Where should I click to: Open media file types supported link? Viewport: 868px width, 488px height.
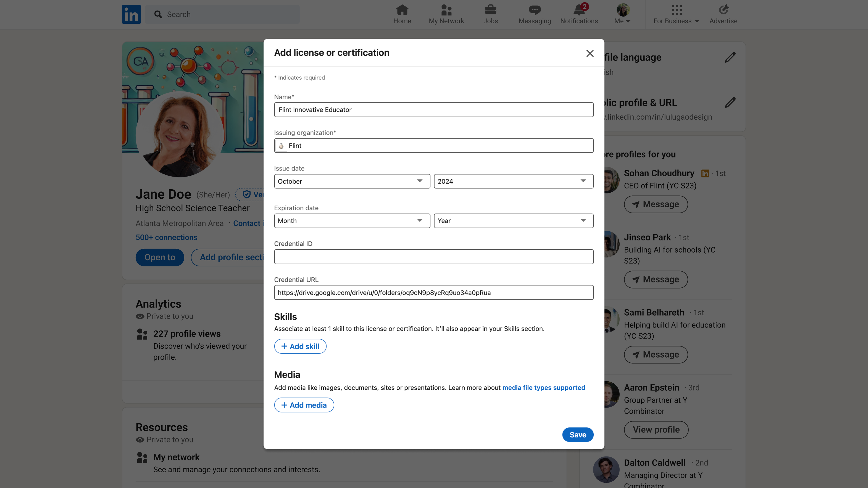click(543, 388)
